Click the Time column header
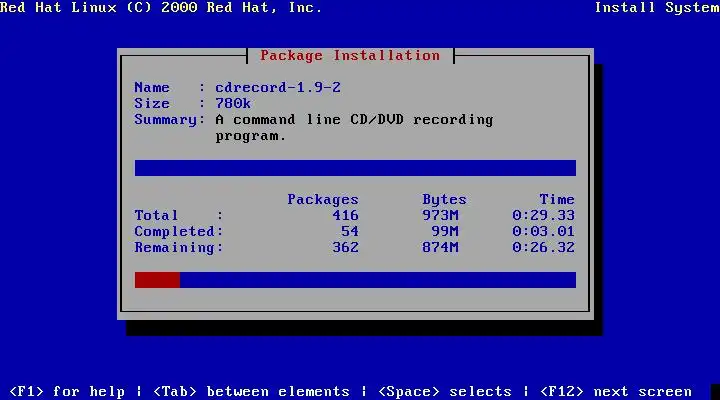This screenshot has height=400, width=720. [x=557, y=199]
